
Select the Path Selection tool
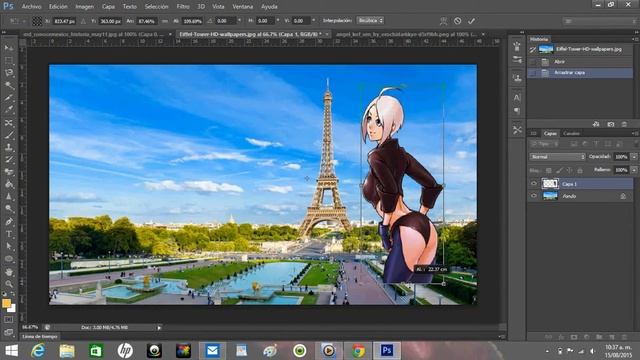click(x=9, y=247)
